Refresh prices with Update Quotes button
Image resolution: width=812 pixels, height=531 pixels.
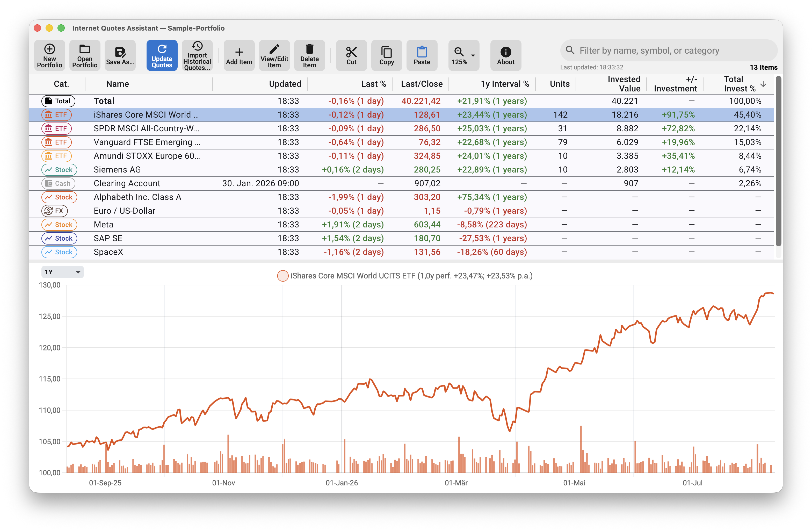coord(162,55)
